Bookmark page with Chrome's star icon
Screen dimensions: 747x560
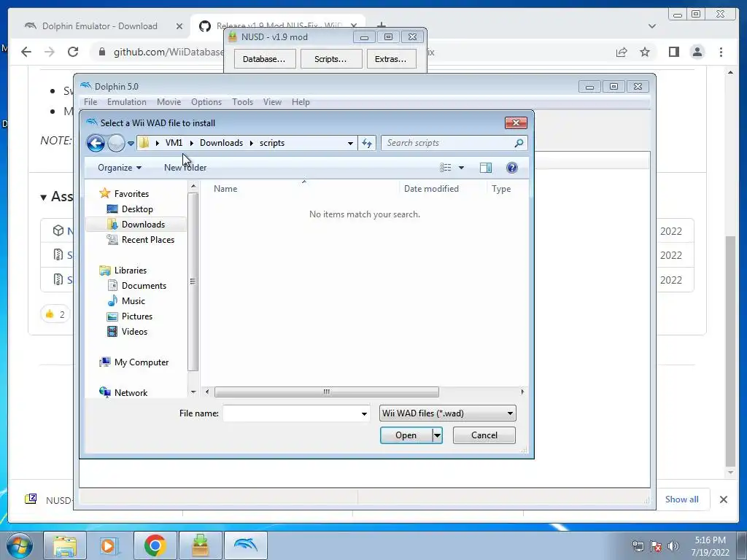click(x=645, y=52)
